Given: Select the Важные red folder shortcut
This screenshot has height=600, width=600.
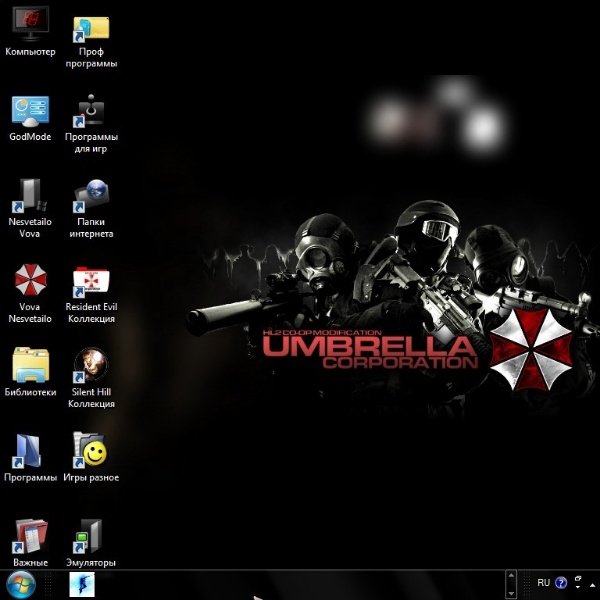Looking at the screenshot, I should (x=30, y=543).
